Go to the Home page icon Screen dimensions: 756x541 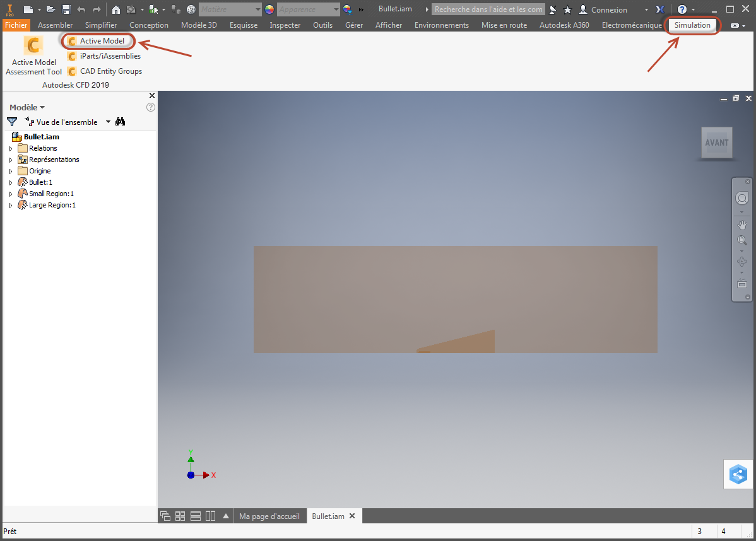(116, 9)
